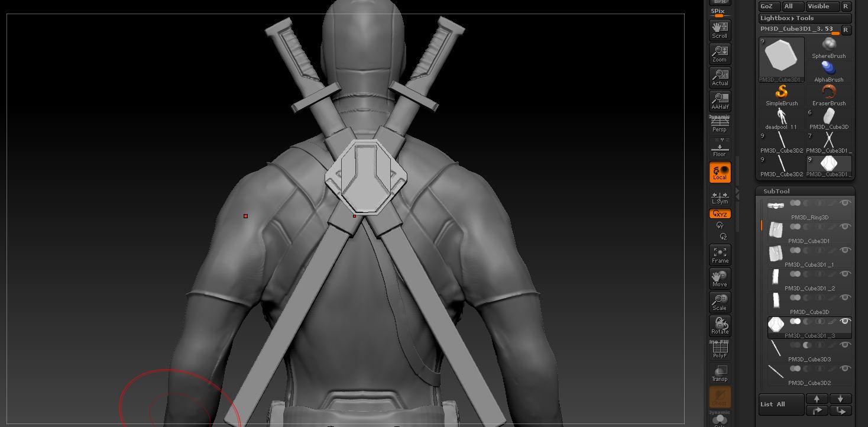The image size is (868, 427).
Task: Click the Rotate view button
Action: [720, 326]
